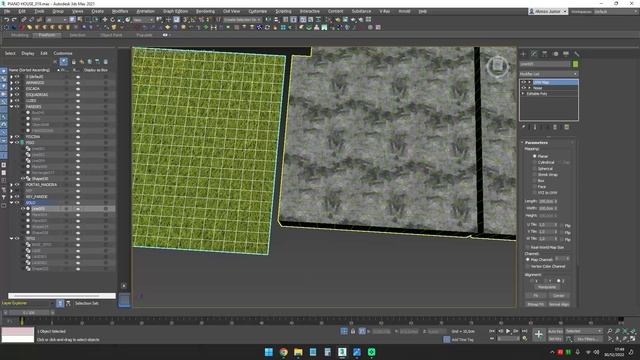640x360 pixels.
Task: Open the Motion tab in the command panel
Action: (x=555, y=54)
